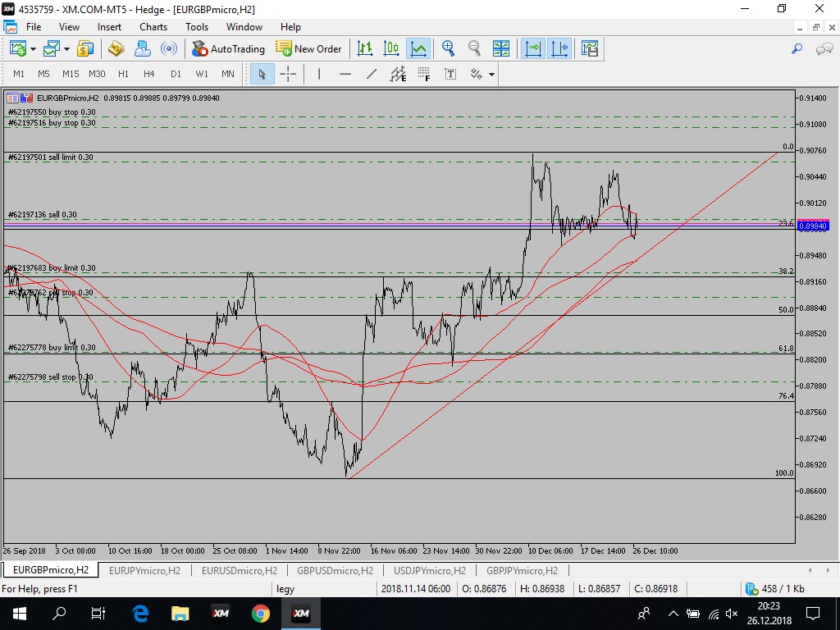Expand the new chart dropdown arrow
The width and height of the screenshot is (840, 630).
tap(33, 49)
